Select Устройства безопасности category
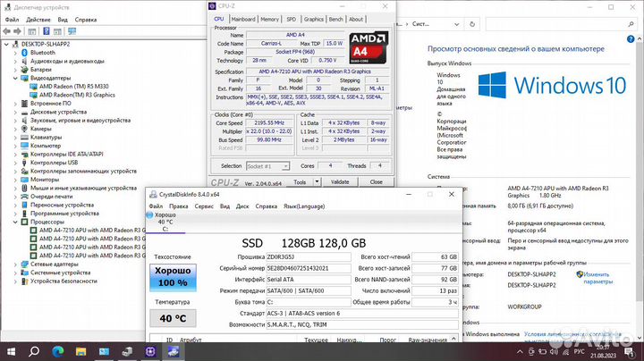 pos(64,281)
